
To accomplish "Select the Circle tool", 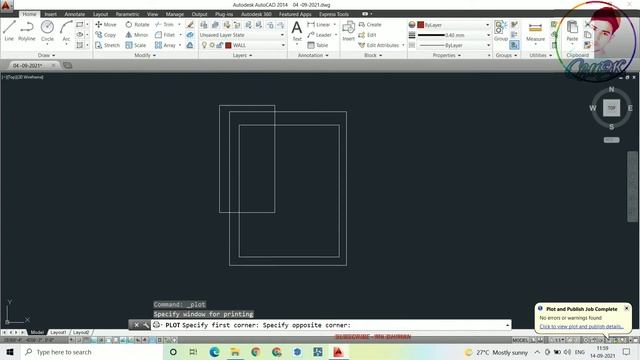I will (47, 31).
